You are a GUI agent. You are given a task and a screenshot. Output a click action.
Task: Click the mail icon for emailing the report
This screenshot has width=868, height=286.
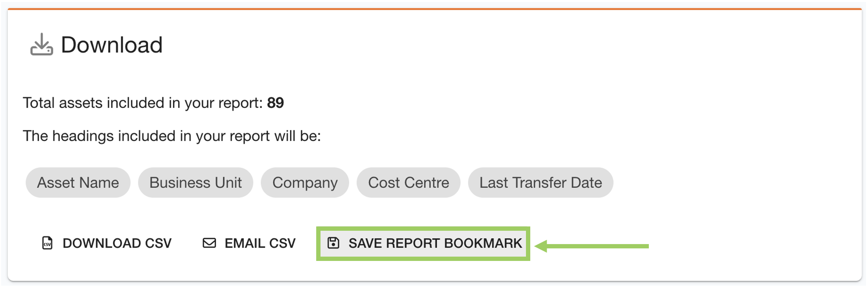[x=209, y=243]
